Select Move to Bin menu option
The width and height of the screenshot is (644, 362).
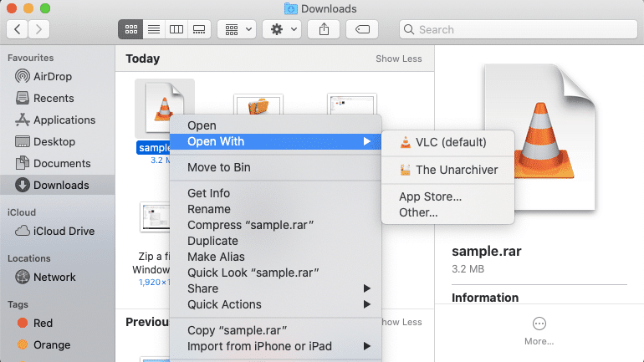pyautogui.click(x=219, y=167)
